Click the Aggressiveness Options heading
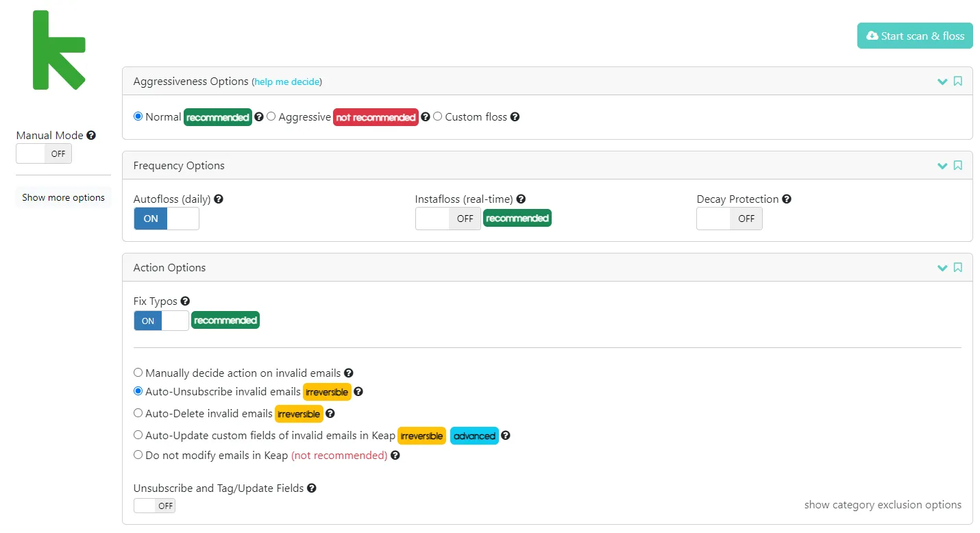The image size is (980, 533). click(191, 81)
